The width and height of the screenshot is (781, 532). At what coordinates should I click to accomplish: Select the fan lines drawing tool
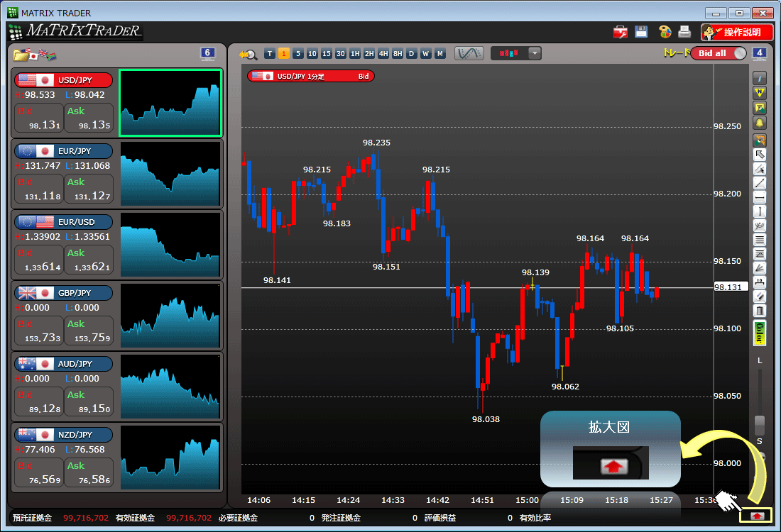point(760,268)
